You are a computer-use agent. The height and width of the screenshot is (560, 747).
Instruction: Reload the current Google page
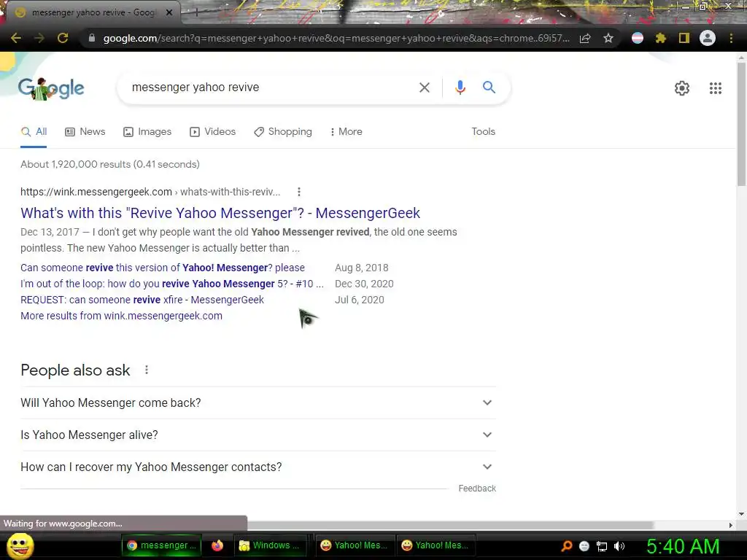pos(63,38)
